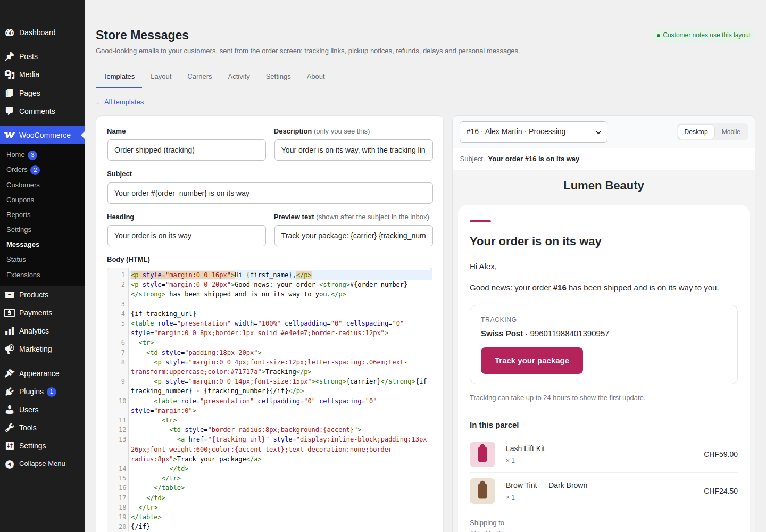The image size is (766, 532).
Task: Click the Users person icon
Action: (x=10, y=410)
